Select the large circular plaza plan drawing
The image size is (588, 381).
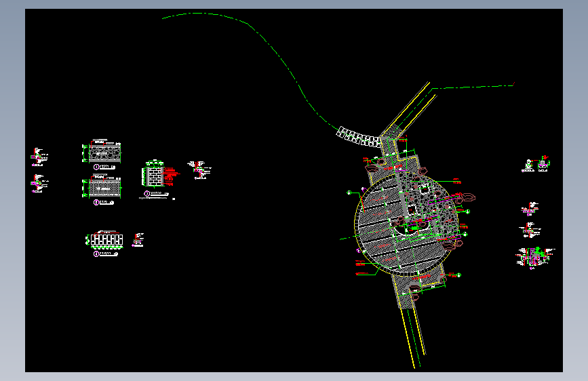point(407,225)
